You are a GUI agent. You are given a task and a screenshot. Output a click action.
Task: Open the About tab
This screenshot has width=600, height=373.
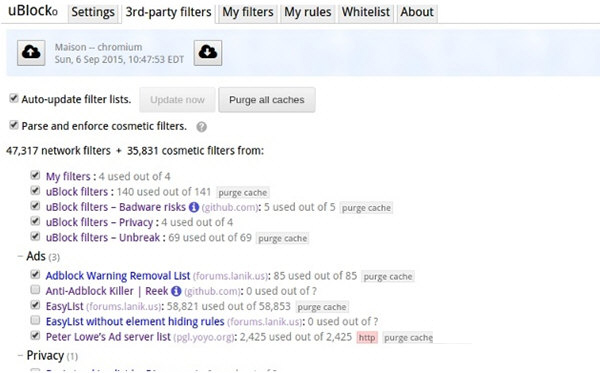[417, 12]
